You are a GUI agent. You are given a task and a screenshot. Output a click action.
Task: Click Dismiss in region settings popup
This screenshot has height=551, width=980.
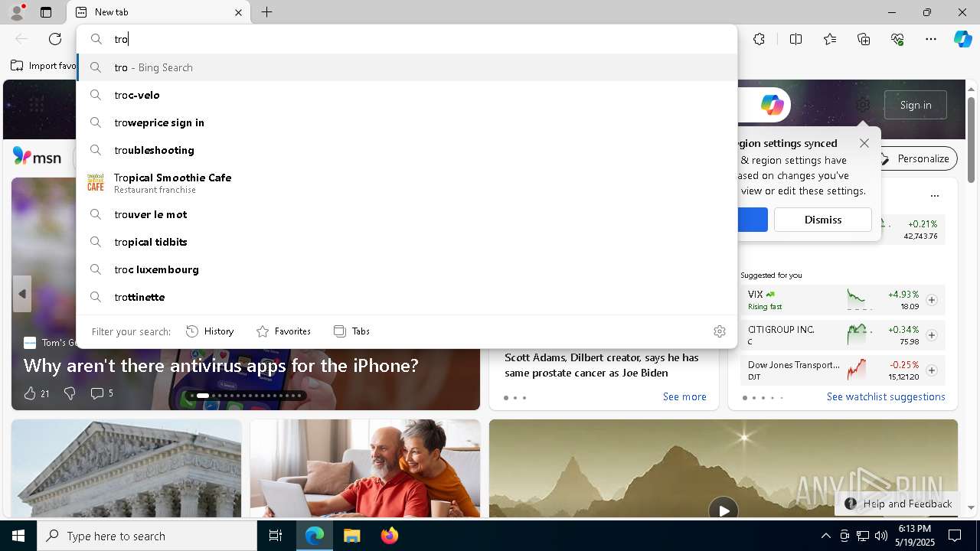pos(823,220)
